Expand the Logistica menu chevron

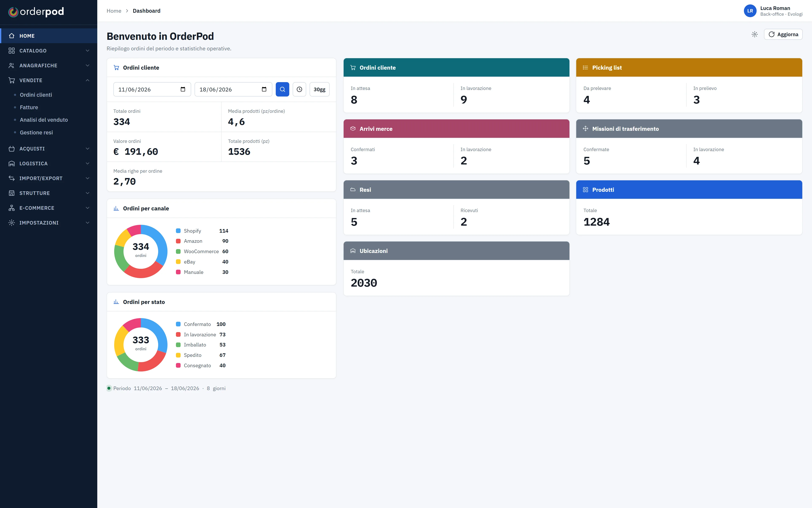click(88, 163)
